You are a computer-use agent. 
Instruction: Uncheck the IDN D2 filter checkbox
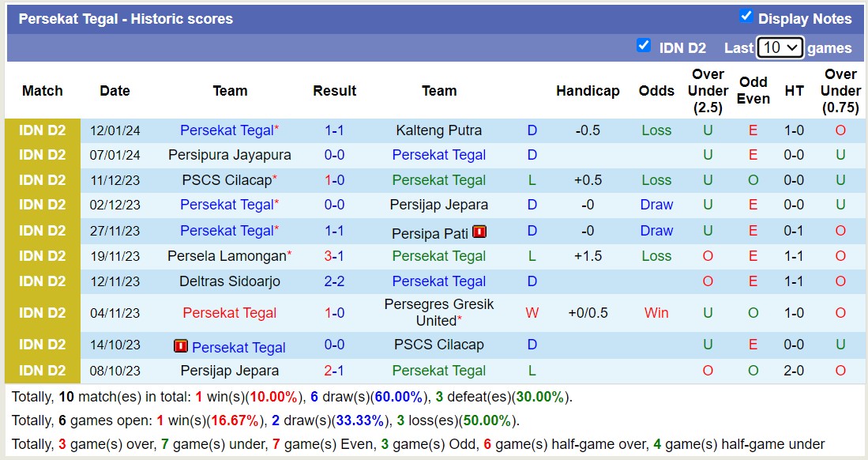coord(644,46)
